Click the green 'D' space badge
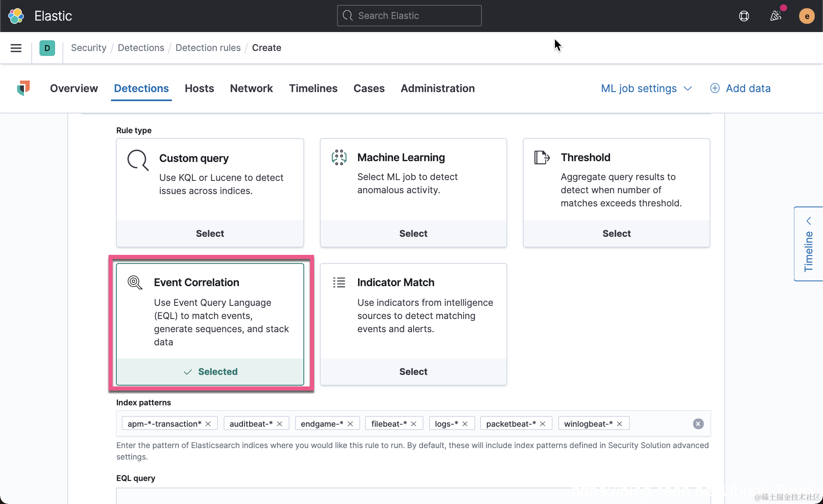Screen dimensions: 823x504 (x=47, y=48)
